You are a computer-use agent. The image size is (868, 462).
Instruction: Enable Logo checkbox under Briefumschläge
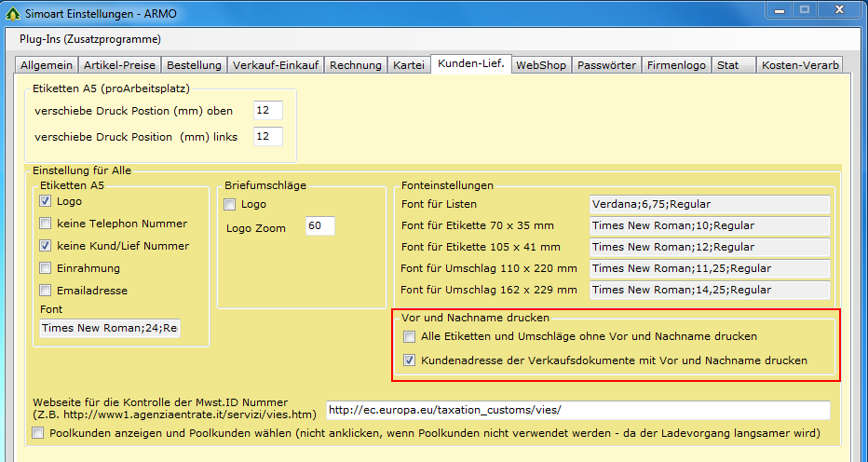pos(230,204)
